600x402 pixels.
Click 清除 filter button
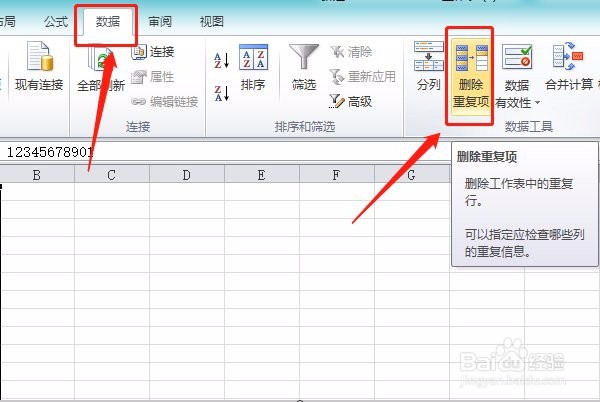351,52
